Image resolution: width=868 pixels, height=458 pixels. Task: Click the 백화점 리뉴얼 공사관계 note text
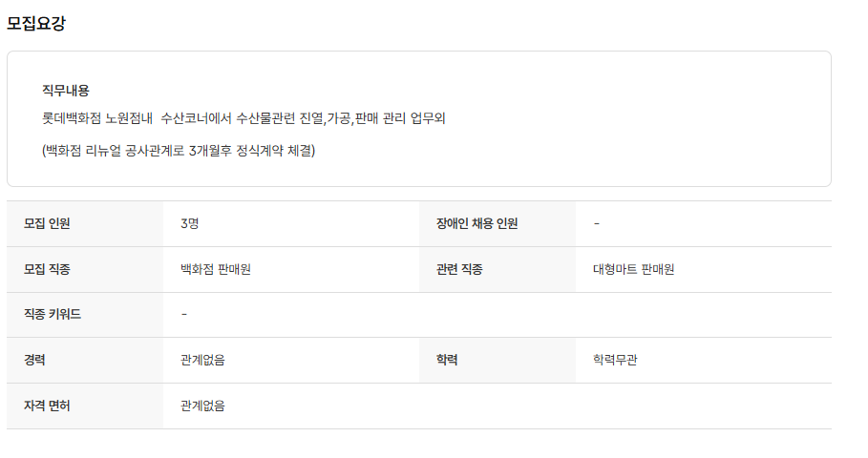click(179, 151)
